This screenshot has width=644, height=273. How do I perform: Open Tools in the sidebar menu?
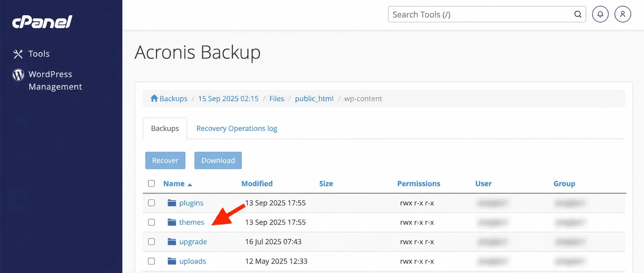[x=39, y=54]
